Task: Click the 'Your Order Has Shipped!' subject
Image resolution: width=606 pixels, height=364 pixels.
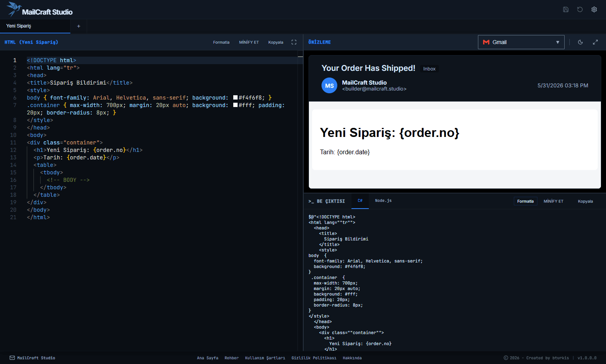Action: 368,68
